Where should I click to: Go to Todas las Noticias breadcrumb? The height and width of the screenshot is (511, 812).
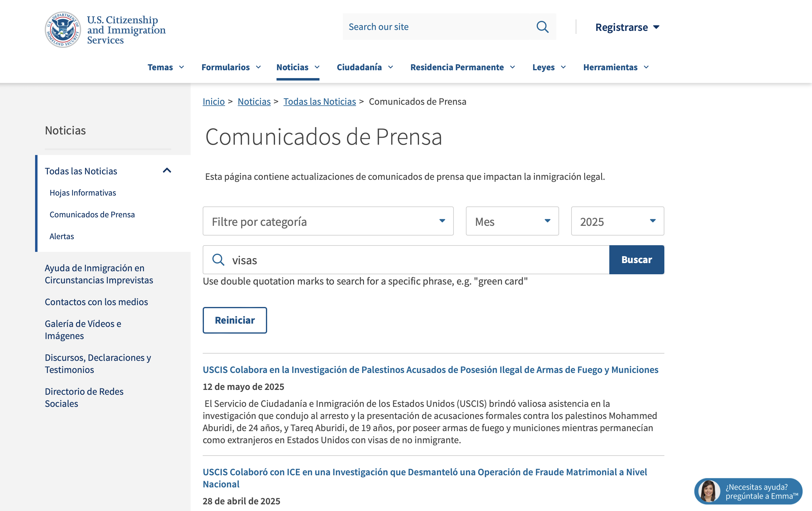click(319, 101)
